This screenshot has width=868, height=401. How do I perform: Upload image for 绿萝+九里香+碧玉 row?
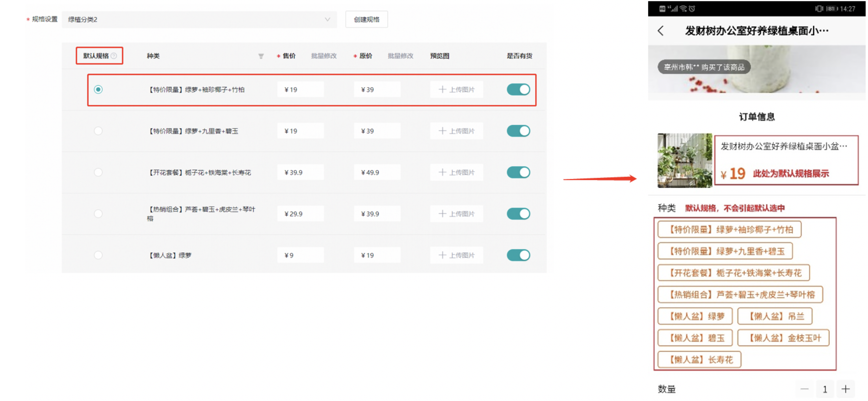point(456,131)
